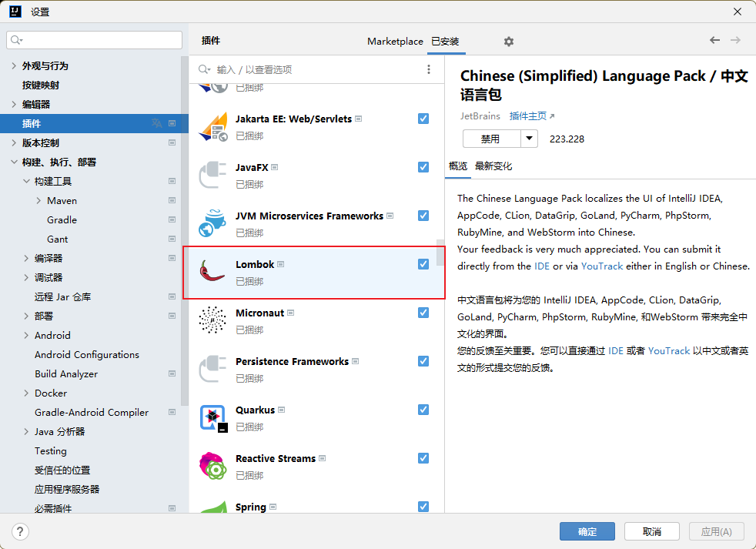Click the project-level icon beside Gradle-Android Compiler
The height and width of the screenshot is (549, 756).
pos(172,413)
